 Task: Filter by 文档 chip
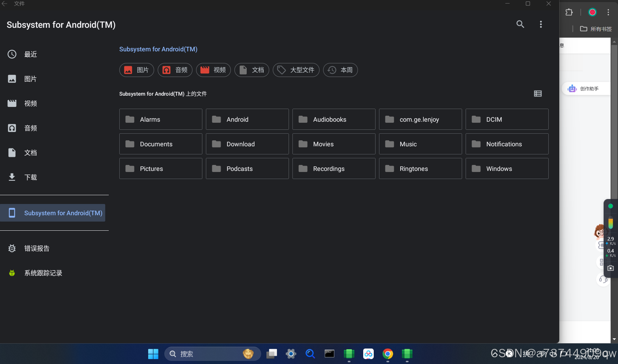coord(252,70)
